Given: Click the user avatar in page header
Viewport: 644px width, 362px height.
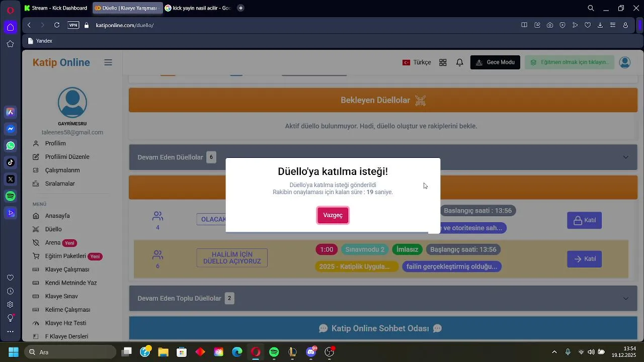Looking at the screenshot, I should tap(625, 62).
